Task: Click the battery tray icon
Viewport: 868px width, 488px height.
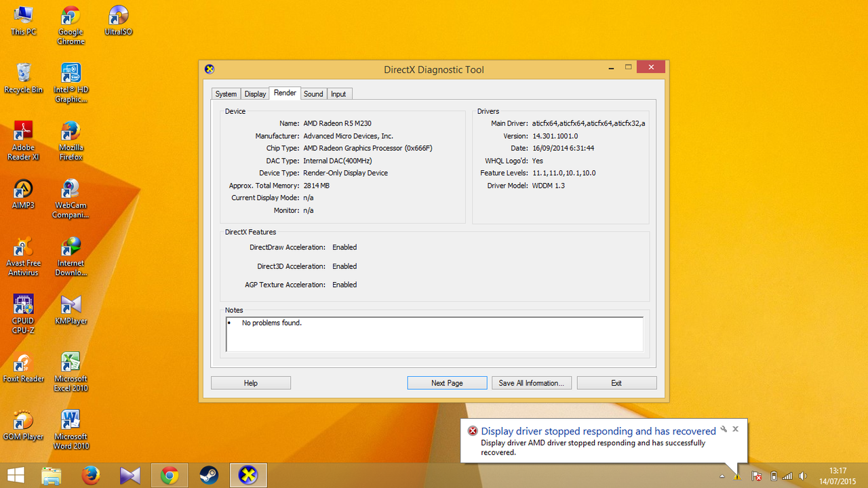Action: coord(774,476)
